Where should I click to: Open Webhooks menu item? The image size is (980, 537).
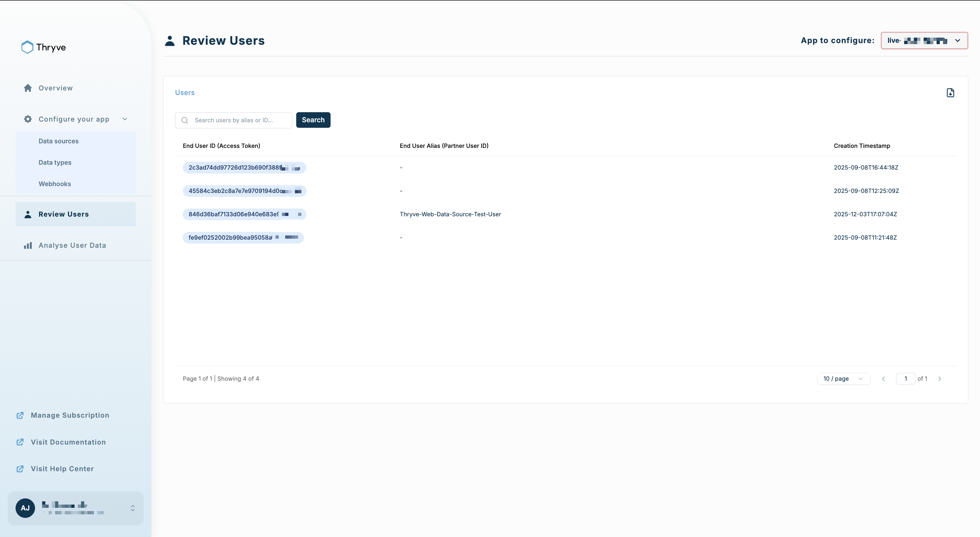coord(55,184)
